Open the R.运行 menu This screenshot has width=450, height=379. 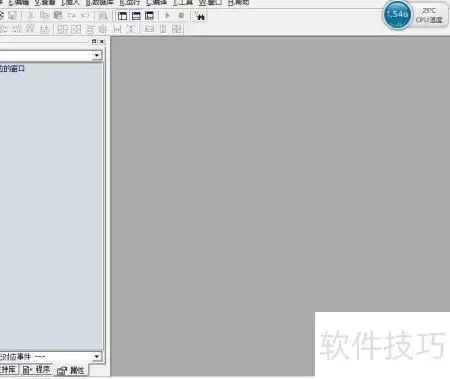(130, 3)
